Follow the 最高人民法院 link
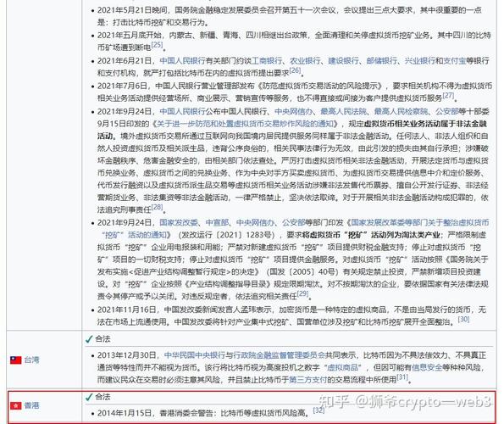Image resolution: width=504 pixels, height=424 pixels. (x=343, y=112)
